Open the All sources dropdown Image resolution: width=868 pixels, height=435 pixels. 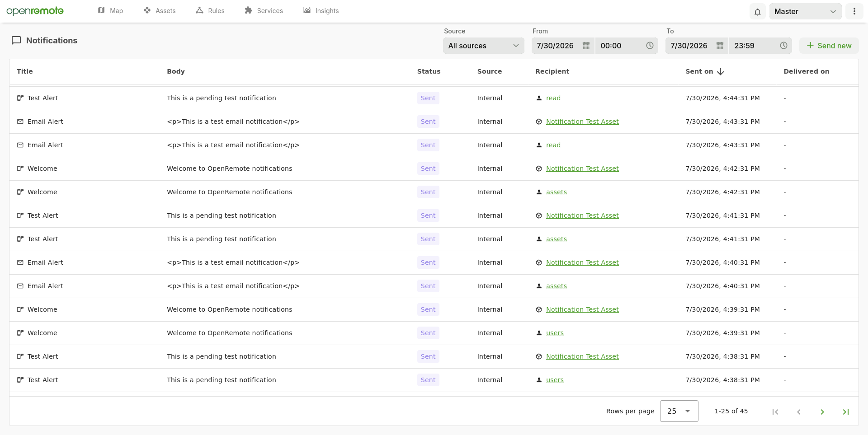[484, 46]
